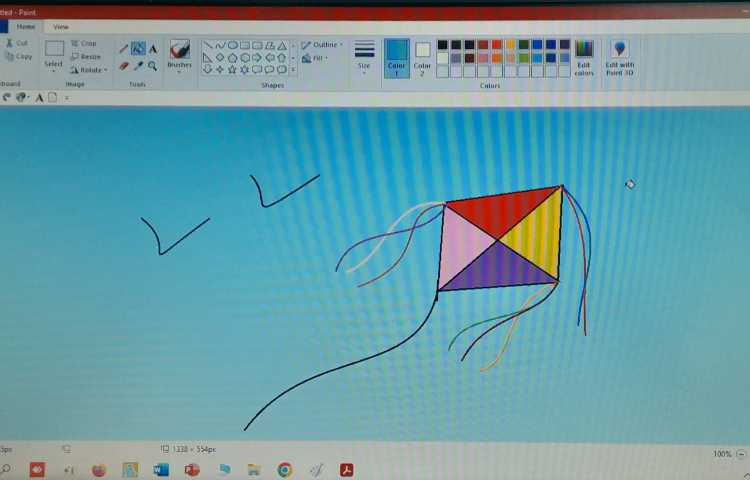Image resolution: width=750 pixels, height=480 pixels.
Task: Select the Pencil tool
Action: pyautogui.click(x=124, y=48)
